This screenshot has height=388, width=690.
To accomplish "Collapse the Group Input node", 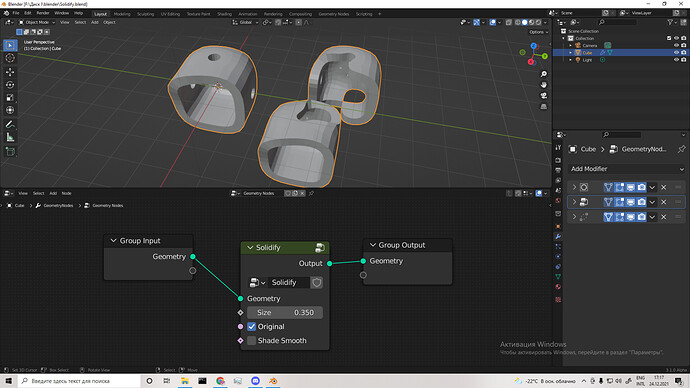I will tap(114, 241).
